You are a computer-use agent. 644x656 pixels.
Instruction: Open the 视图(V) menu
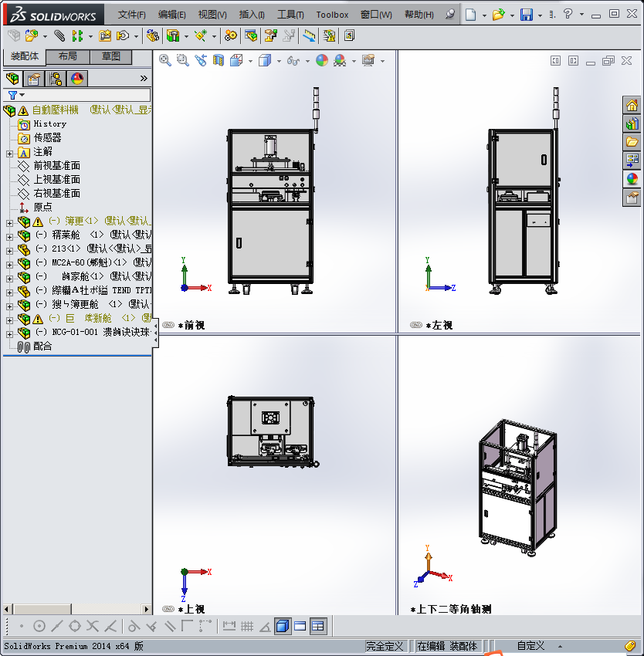[x=212, y=15]
